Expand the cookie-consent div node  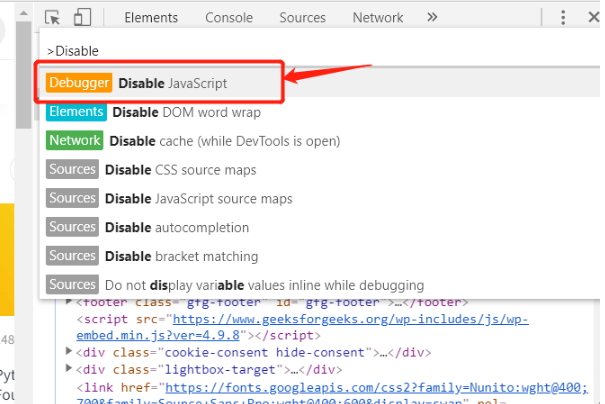tap(69, 351)
